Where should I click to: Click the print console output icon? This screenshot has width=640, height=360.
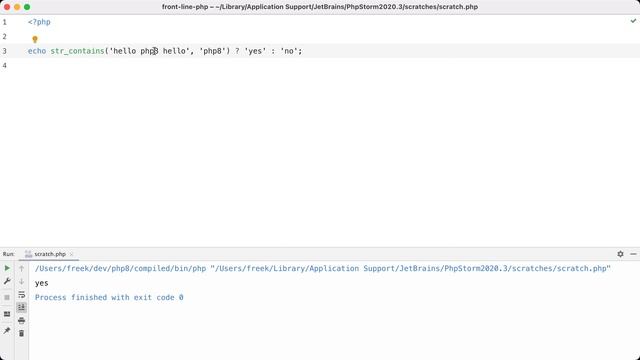click(x=22, y=320)
